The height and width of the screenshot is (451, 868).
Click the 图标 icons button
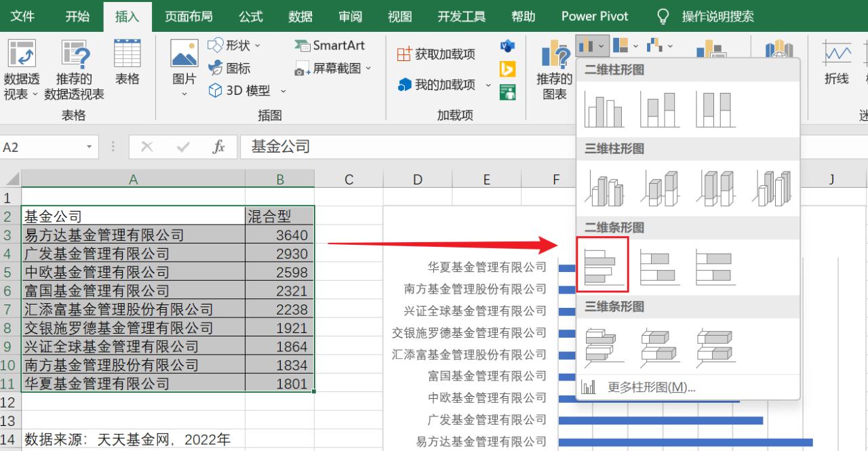229,68
